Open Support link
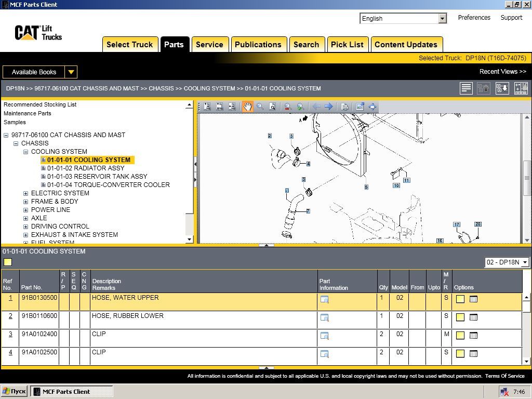This screenshot has height=399, width=532. 511,18
